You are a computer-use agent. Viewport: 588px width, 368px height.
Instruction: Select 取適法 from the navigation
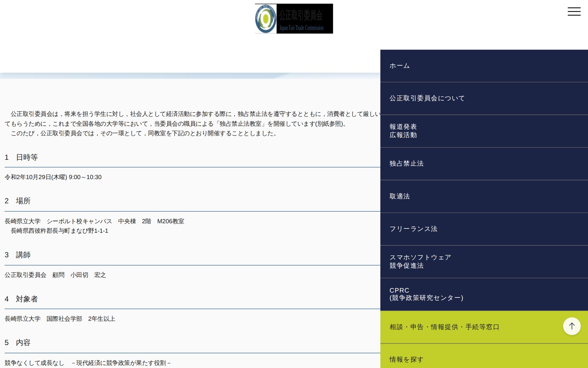pyautogui.click(x=399, y=196)
